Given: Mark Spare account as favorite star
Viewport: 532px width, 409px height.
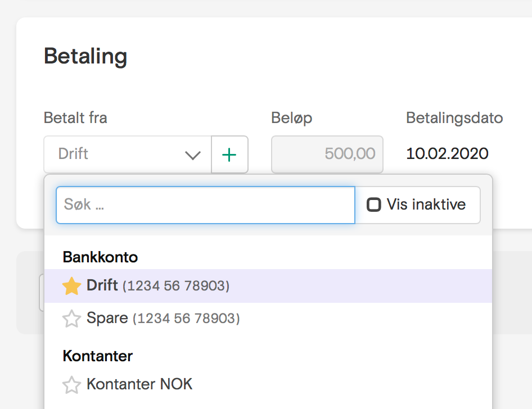Looking at the screenshot, I should 71,319.
